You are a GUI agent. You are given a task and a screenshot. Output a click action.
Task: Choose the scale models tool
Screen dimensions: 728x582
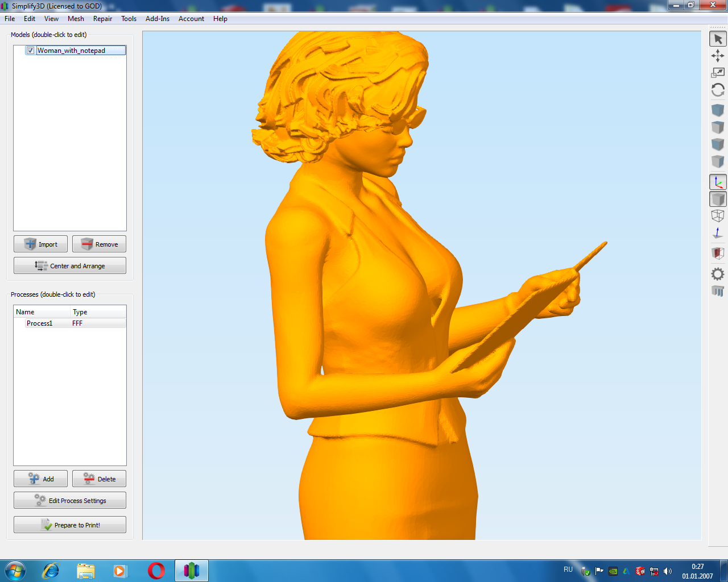718,73
